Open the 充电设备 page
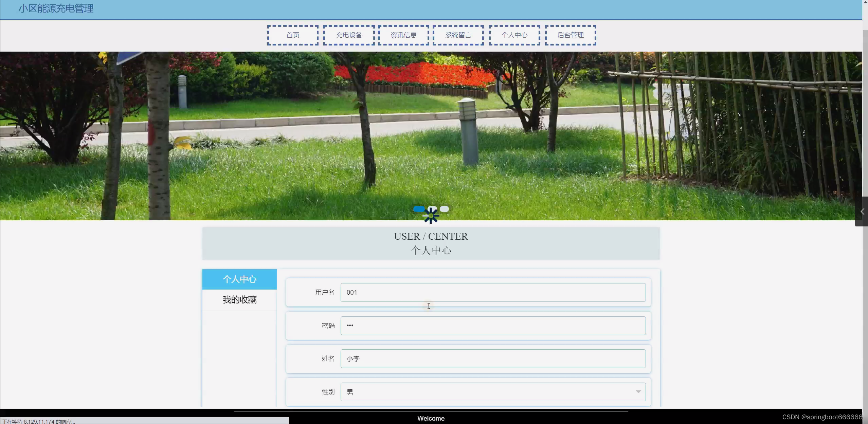 point(349,35)
